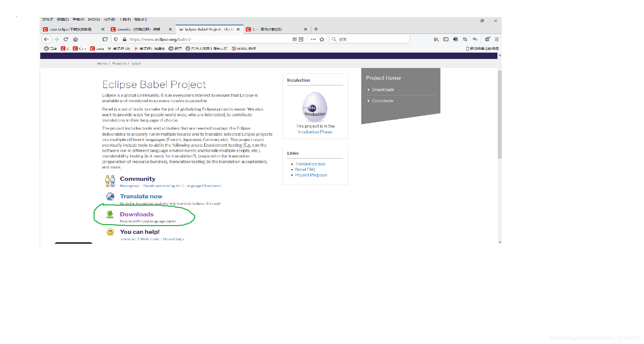Open the browser home page icon
Image resolution: width=644 pixels, height=344 pixels.
click(x=75, y=39)
